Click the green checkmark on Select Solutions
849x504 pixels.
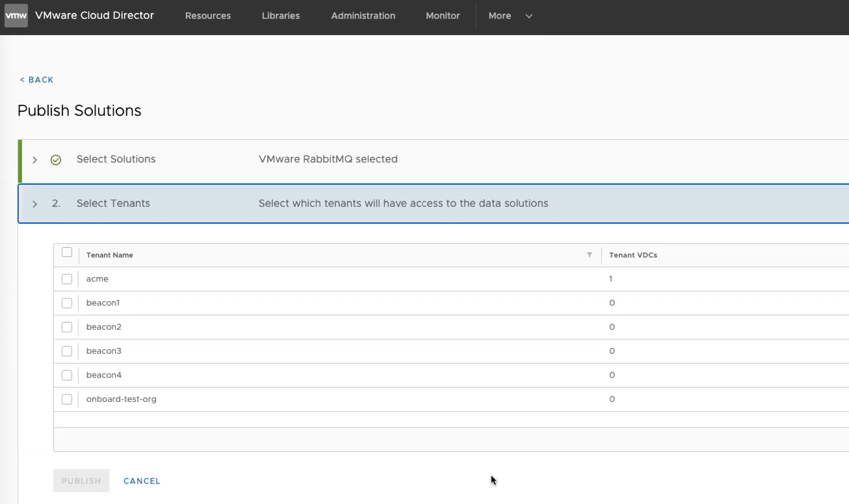(56, 160)
